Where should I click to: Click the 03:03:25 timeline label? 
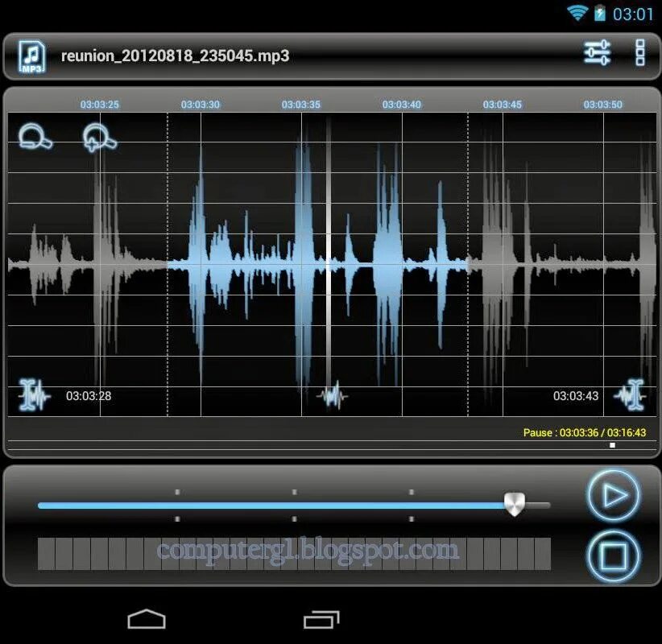coord(100,104)
